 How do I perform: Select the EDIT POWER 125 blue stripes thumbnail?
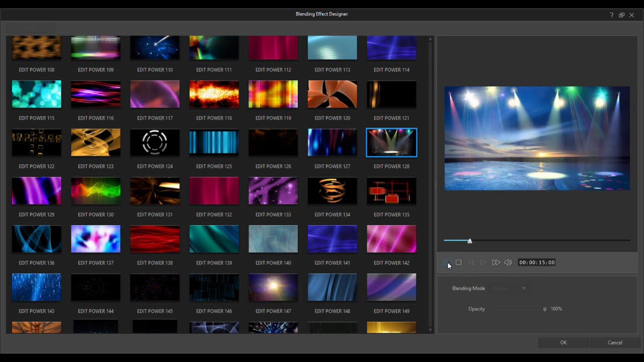pos(214,142)
